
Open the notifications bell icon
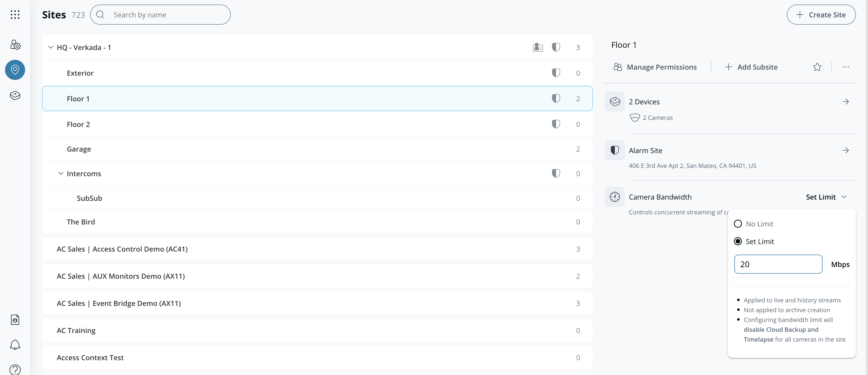pyautogui.click(x=15, y=345)
